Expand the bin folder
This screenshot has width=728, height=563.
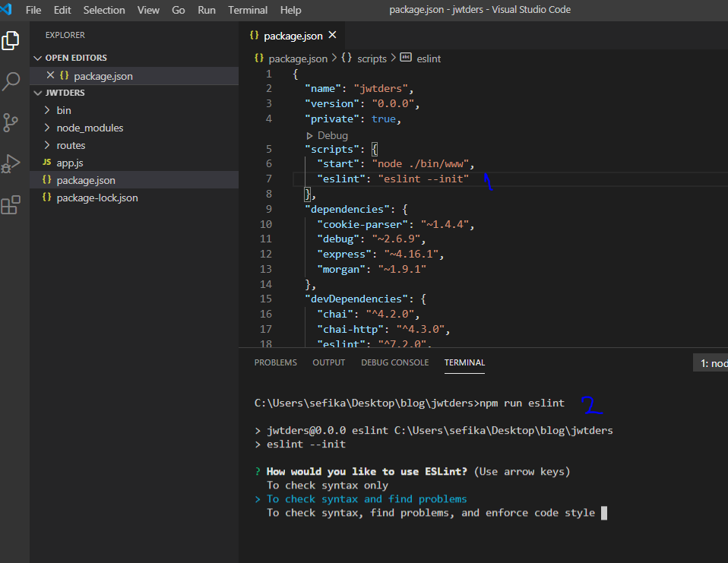(47, 110)
